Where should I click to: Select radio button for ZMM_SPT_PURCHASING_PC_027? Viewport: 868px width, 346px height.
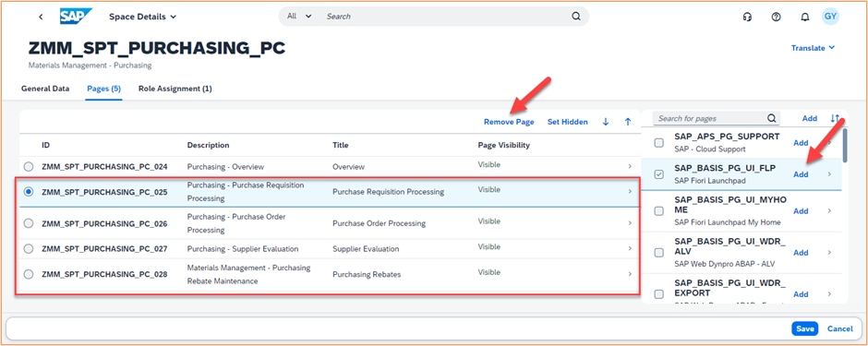29,249
